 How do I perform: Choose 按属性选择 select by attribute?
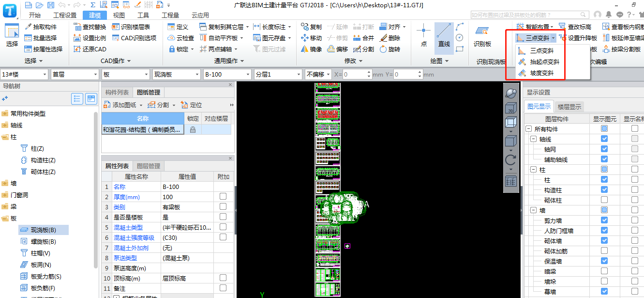coord(43,49)
